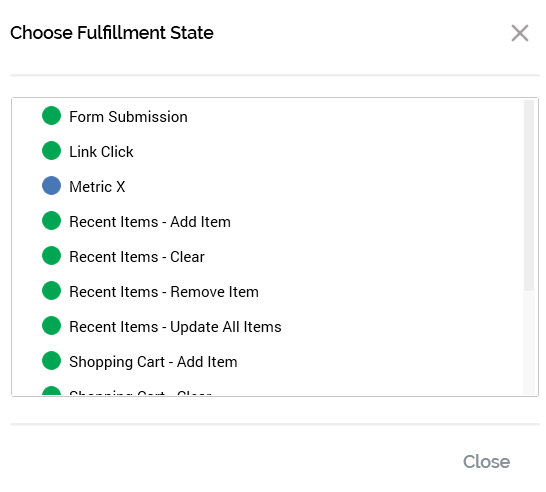Screen dimensions: 546x492
Task: Click green dot next to Recent Items - Add Item
Action: pos(52,221)
